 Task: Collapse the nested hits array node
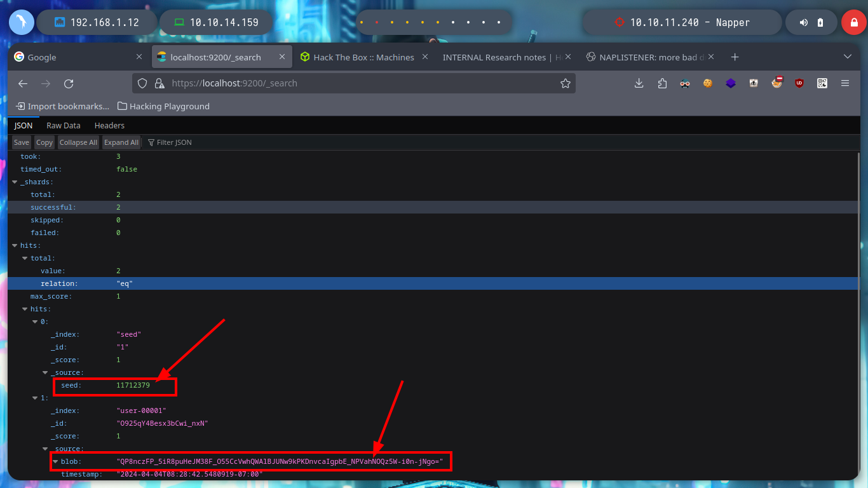click(25, 309)
